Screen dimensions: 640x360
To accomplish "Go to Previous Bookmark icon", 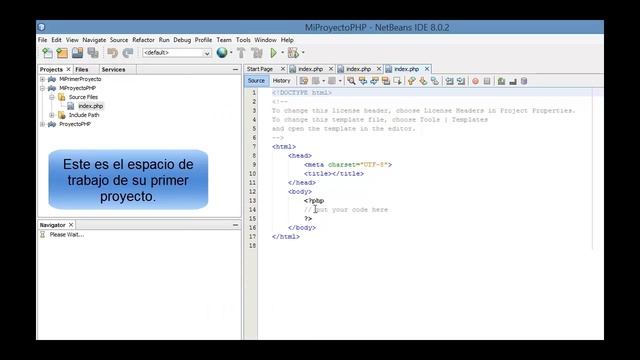I will click(x=411, y=81).
